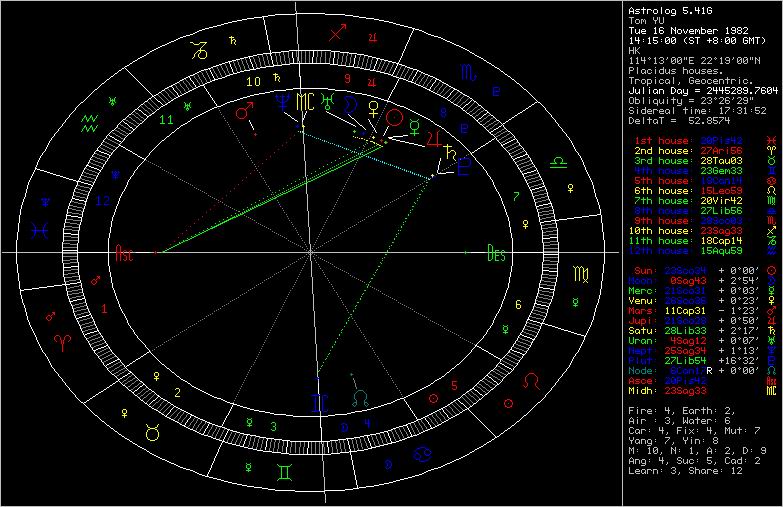
Task: Click the 'Uran: 4Sag12' row
Action: click(x=703, y=341)
